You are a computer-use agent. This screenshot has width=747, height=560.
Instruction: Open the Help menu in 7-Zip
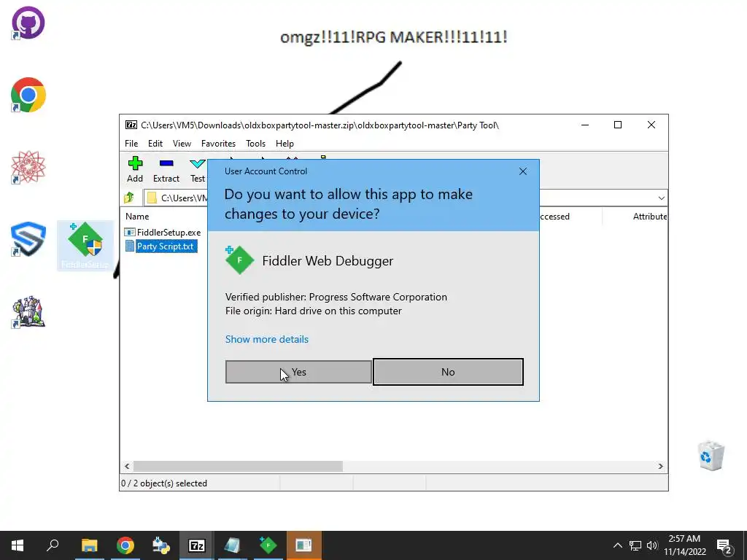pyautogui.click(x=285, y=144)
